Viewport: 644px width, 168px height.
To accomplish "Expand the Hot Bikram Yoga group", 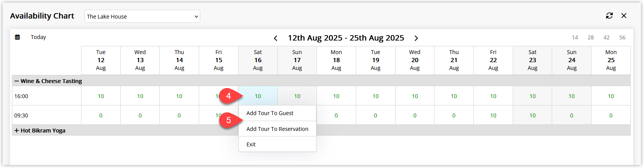I will (x=17, y=131).
